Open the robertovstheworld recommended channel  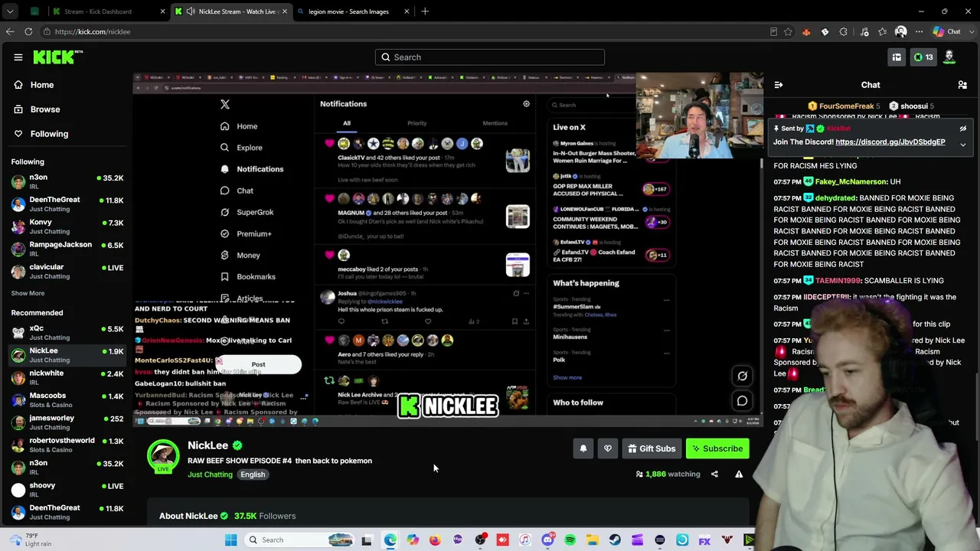pos(67,445)
